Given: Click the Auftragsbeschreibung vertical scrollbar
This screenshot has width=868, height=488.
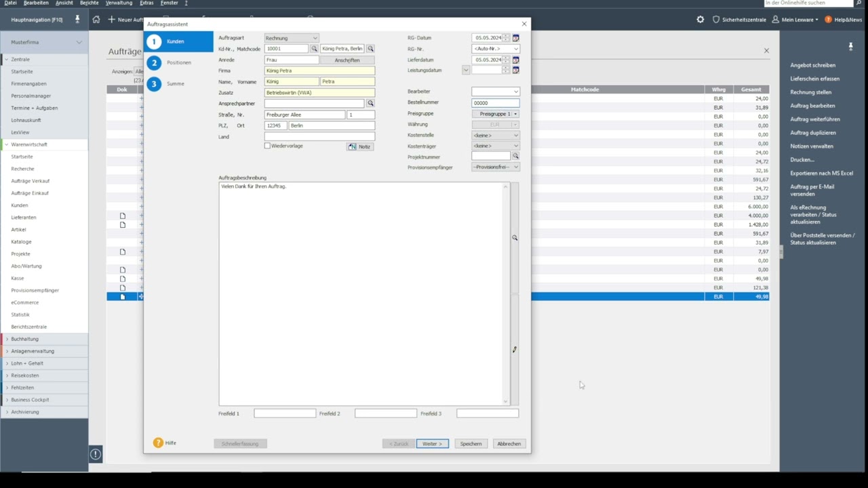Looking at the screenshot, I should click(505, 293).
